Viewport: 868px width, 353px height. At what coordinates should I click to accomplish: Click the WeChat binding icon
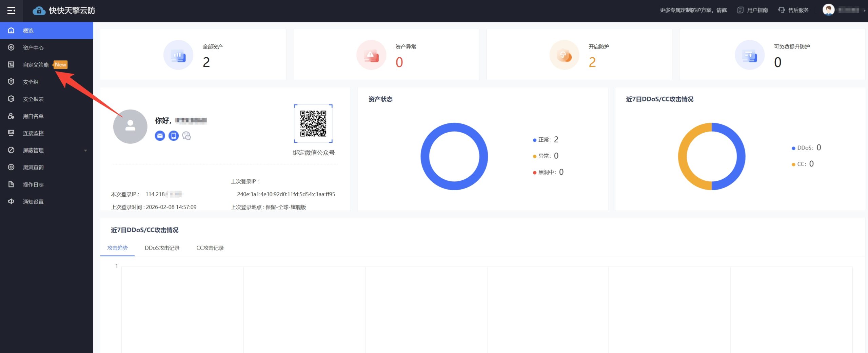[186, 136]
